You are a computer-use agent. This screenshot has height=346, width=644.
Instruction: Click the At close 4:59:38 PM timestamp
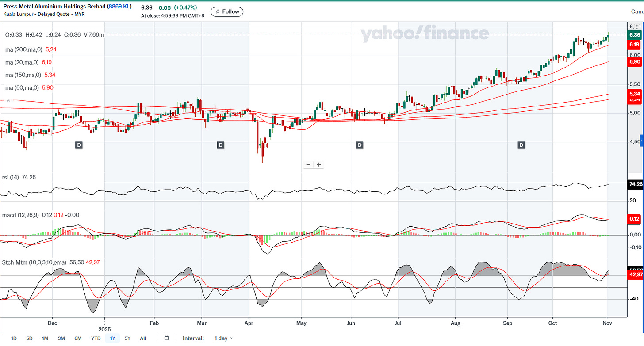[x=173, y=16]
